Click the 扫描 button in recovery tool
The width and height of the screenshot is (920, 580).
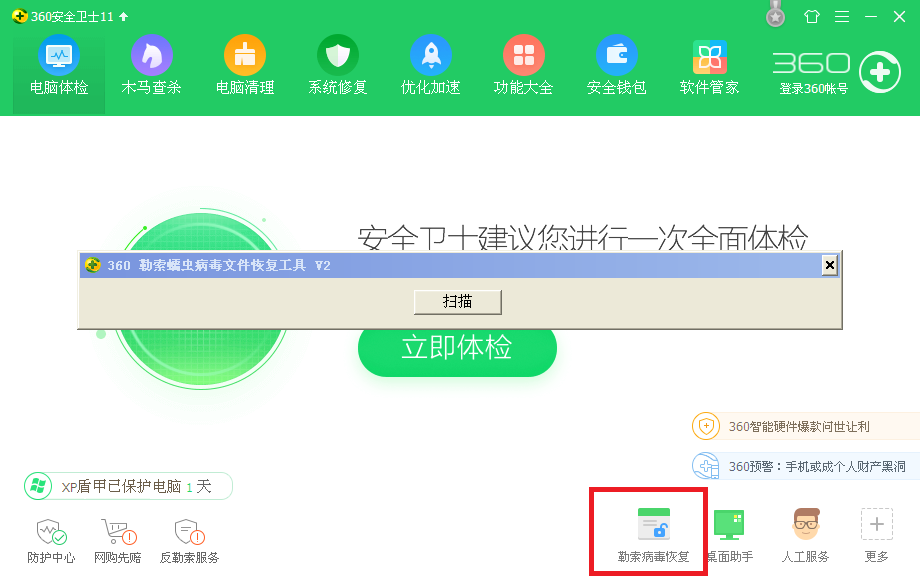click(x=458, y=301)
